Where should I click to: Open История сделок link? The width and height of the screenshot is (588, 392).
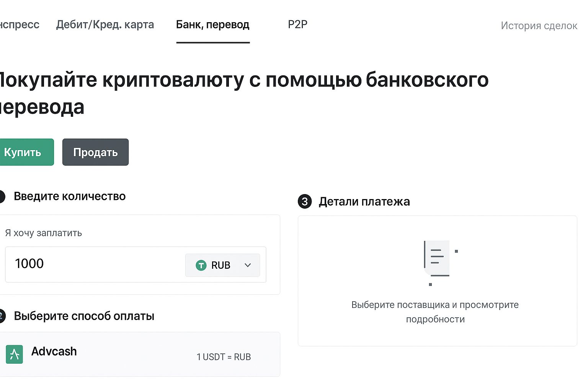(539, 26)
